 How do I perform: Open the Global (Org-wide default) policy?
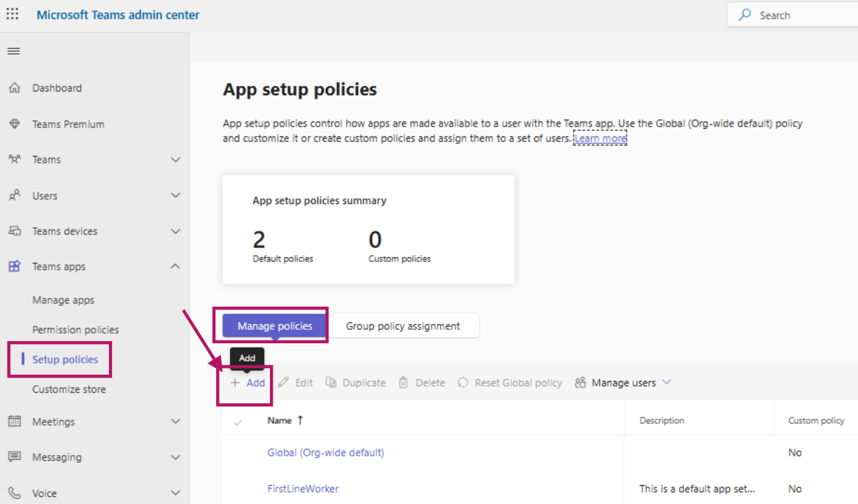pos(326,452)
